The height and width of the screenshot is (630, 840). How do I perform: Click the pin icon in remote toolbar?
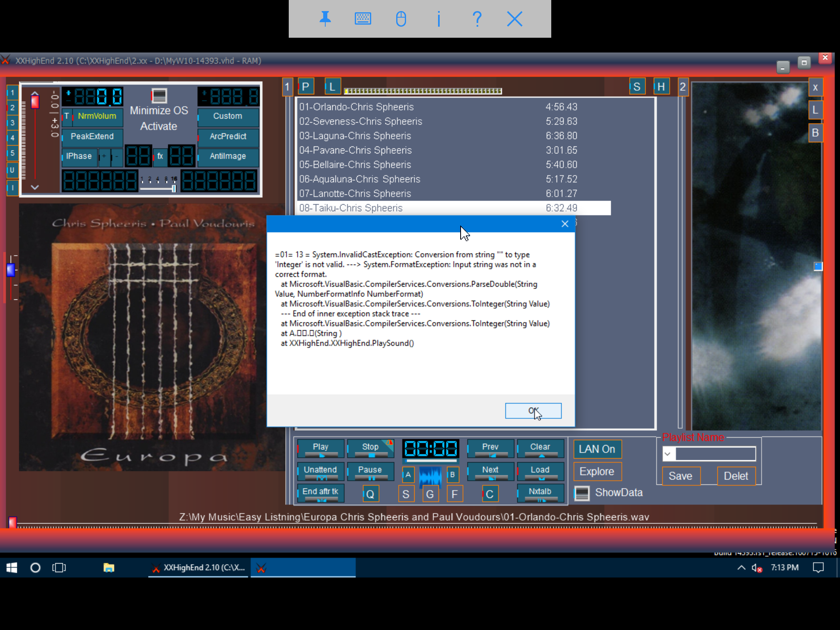(325, 19)
